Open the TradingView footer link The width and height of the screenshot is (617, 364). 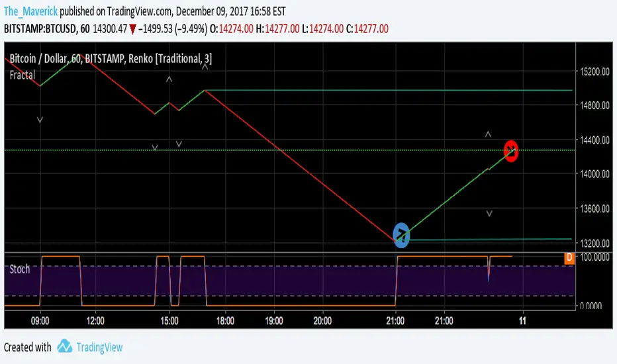point(99,347)
